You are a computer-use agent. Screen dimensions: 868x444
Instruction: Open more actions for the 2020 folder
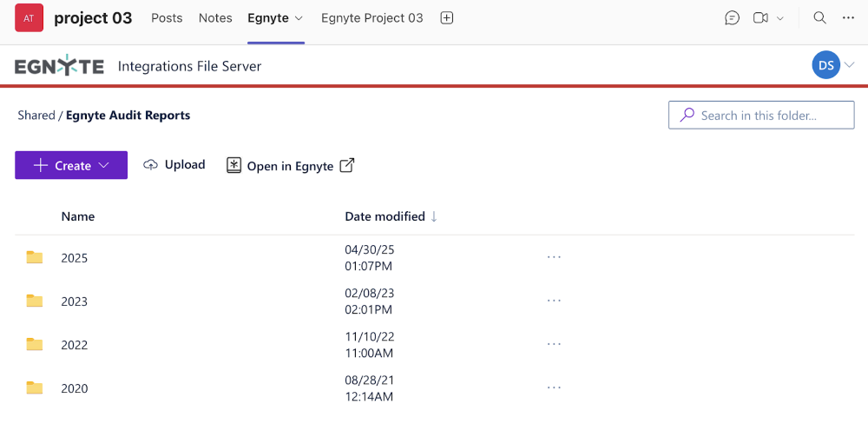point(554,388)
